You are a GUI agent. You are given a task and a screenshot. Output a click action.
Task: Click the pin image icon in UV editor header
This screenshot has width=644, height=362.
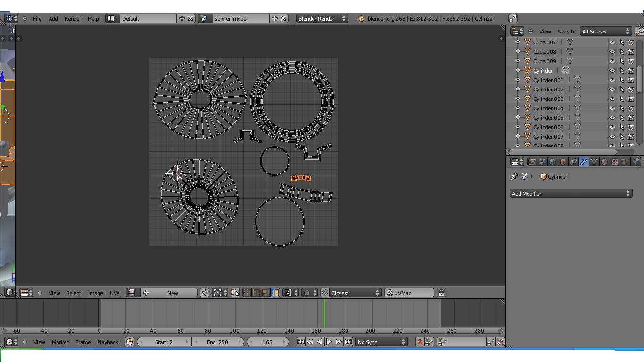(x=205, y=293)
